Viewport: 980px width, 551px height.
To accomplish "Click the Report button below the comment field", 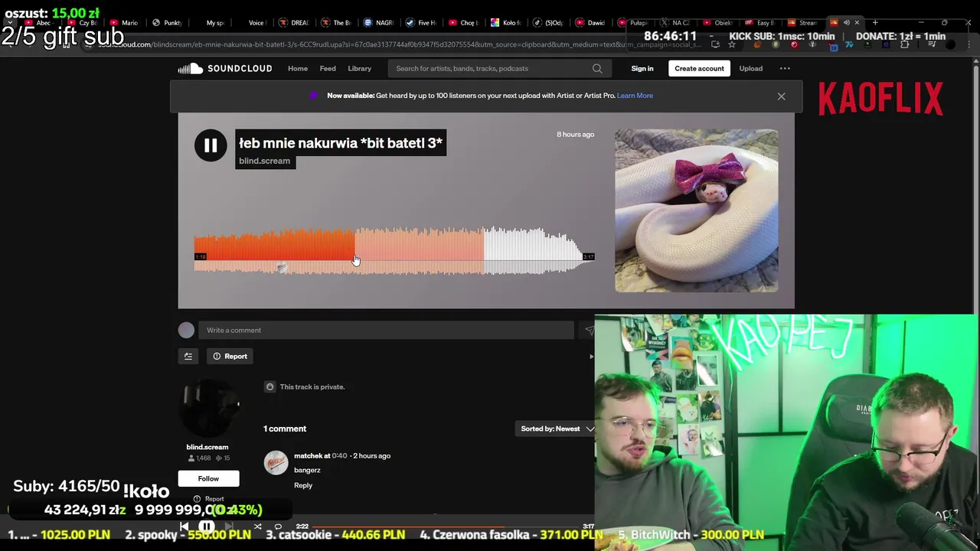I will click(x=230, y=356).
